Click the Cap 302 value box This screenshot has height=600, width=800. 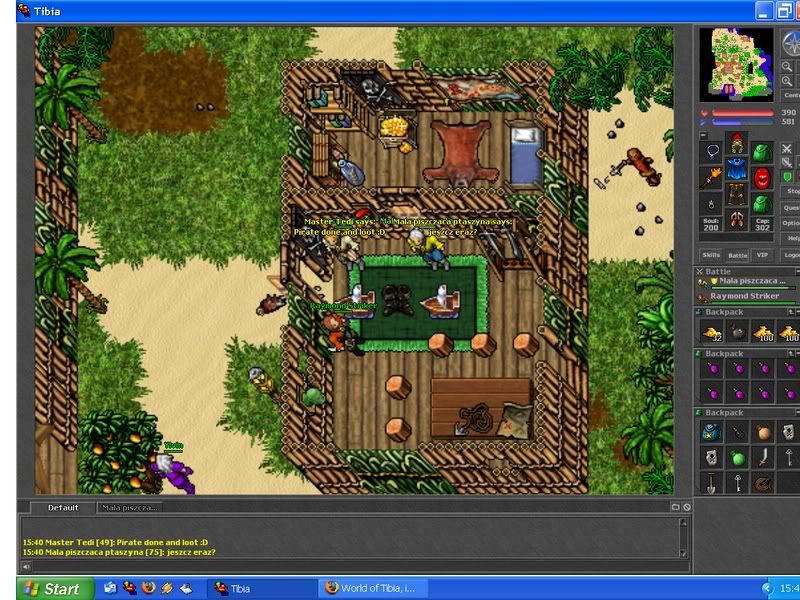point(762,224)
